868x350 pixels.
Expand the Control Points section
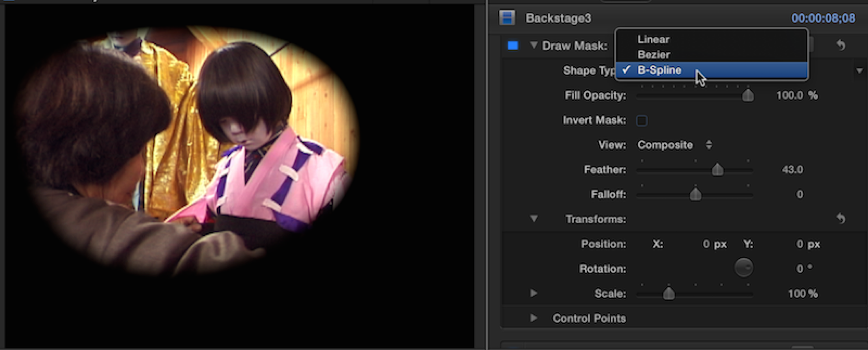[534, 318]
